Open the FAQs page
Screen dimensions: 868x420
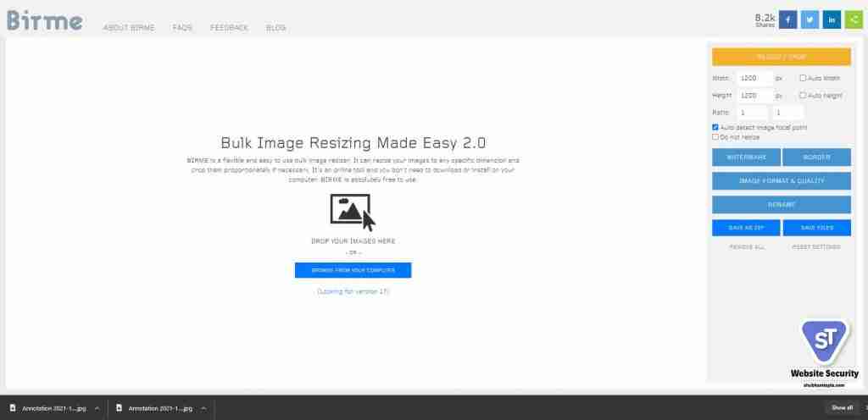182,28
